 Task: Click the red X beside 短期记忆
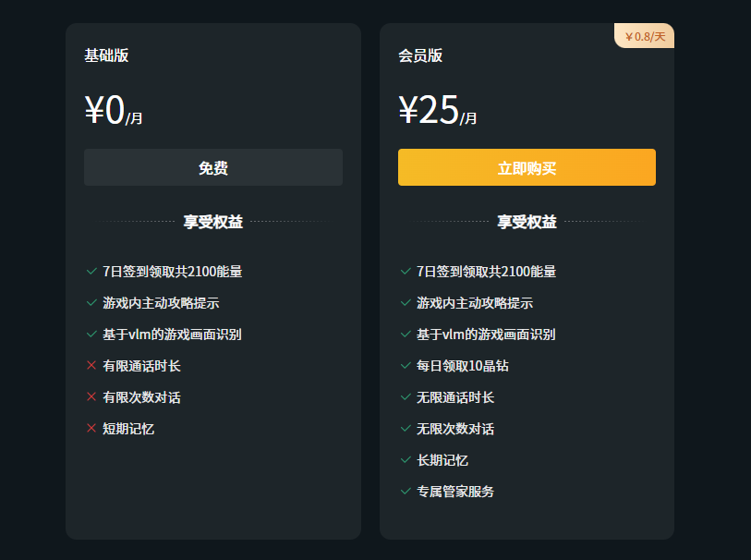pos(91,429)
